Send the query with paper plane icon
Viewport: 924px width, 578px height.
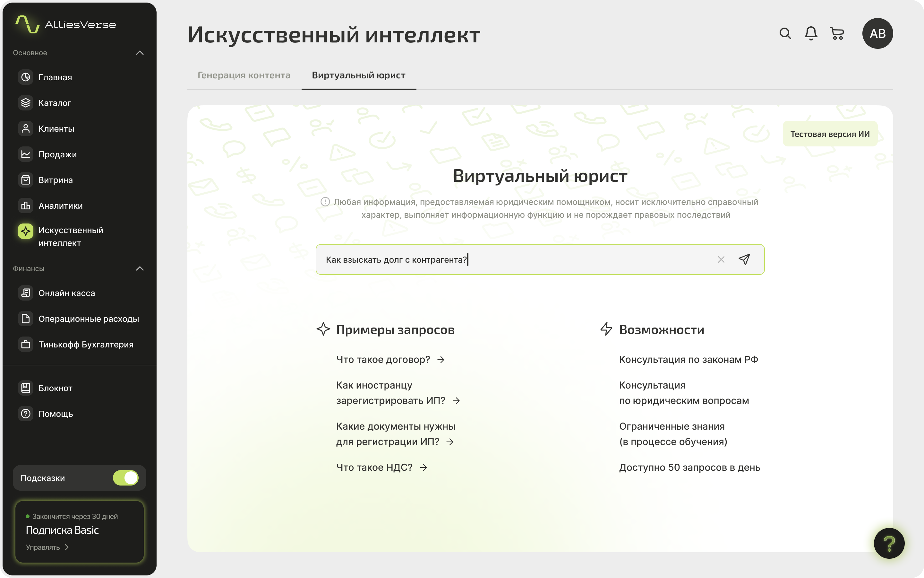[744, 259]
